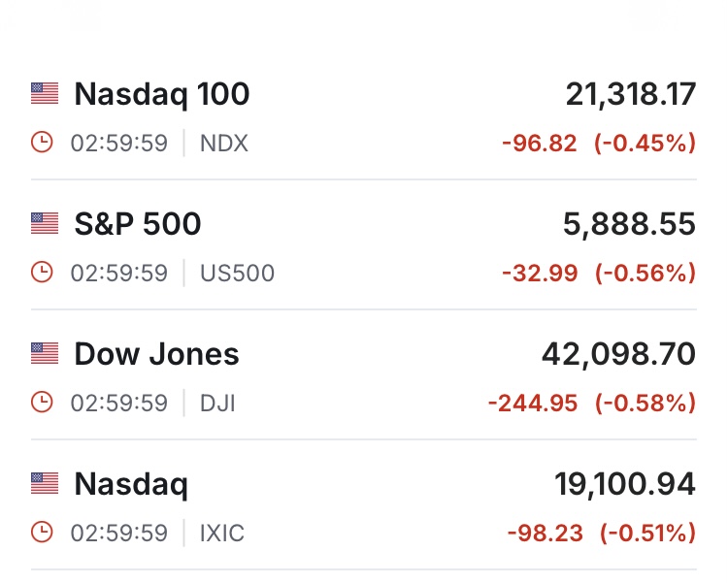Click the 5,888.55 S&P 500 price

(x=629, y=224)
